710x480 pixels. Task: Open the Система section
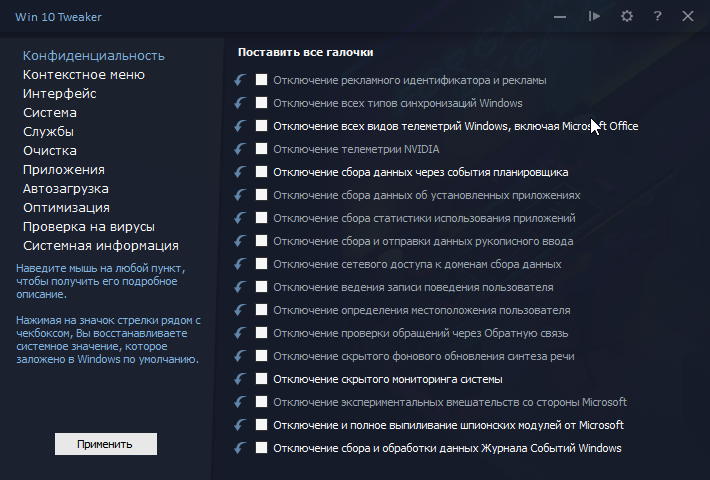(50, 113)
